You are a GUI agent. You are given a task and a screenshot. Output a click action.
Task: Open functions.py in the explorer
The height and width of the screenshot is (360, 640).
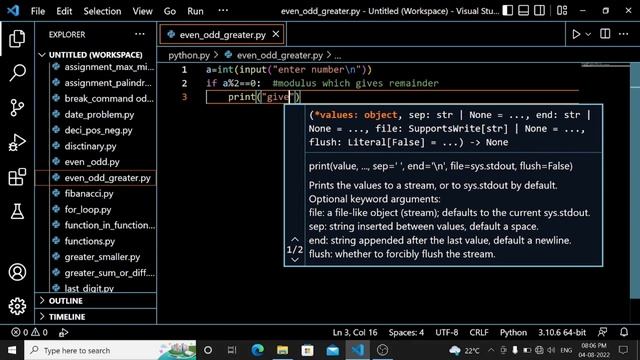coord(96,241)
